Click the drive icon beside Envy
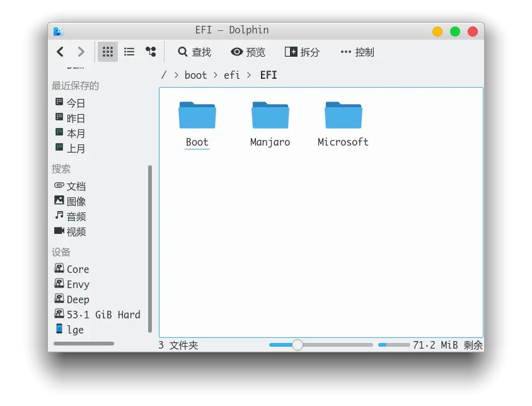Image resolution: width=532 pixels, height=406 pixels. coord(59,283)
